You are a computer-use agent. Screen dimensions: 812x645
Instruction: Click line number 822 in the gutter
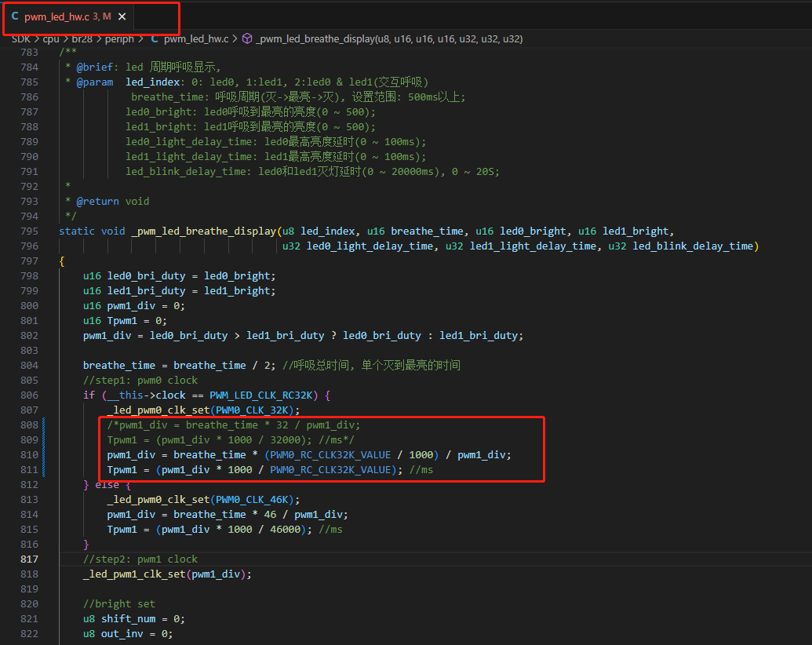click(30, 633)
